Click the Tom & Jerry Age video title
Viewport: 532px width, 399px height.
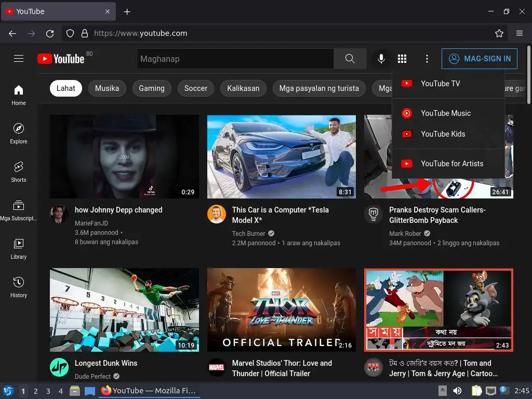coord(444,368)
